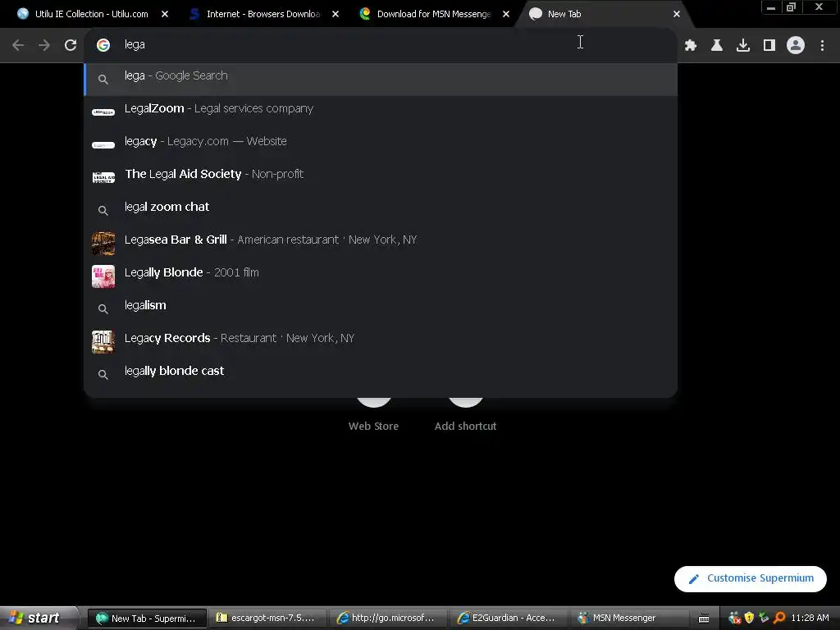
Task: Click the browser forward arrow
Action: tap(44, 45)
